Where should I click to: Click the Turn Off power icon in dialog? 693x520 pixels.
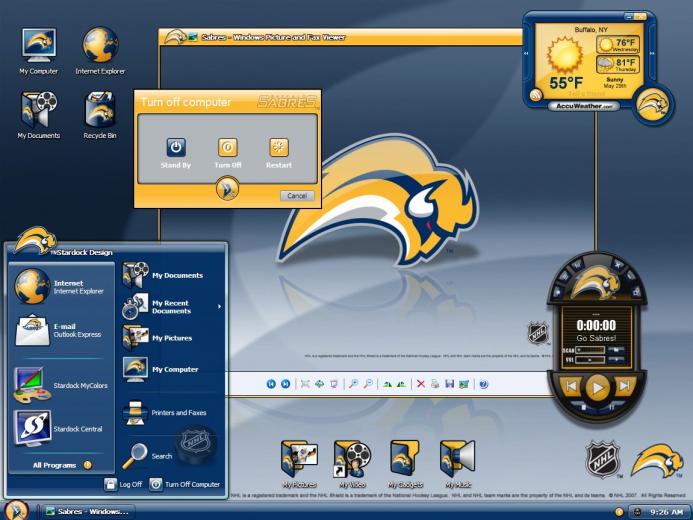[x=228, y=148]
